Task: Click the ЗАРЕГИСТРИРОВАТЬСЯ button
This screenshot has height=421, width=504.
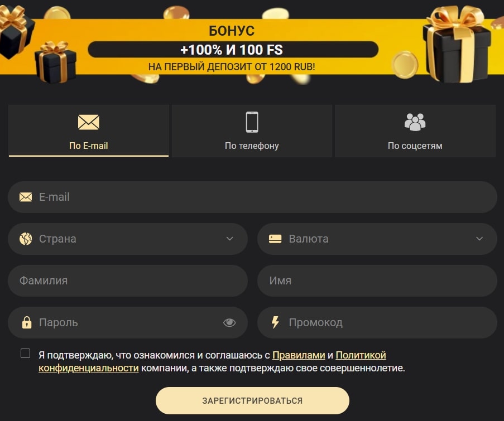Action: point(252,400)
